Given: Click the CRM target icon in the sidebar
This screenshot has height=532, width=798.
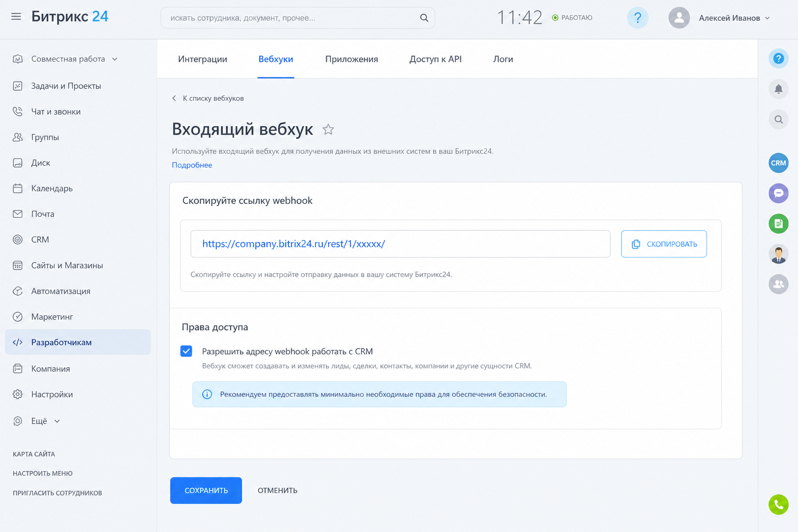Looking at the screenshot, I should (18, 240).
